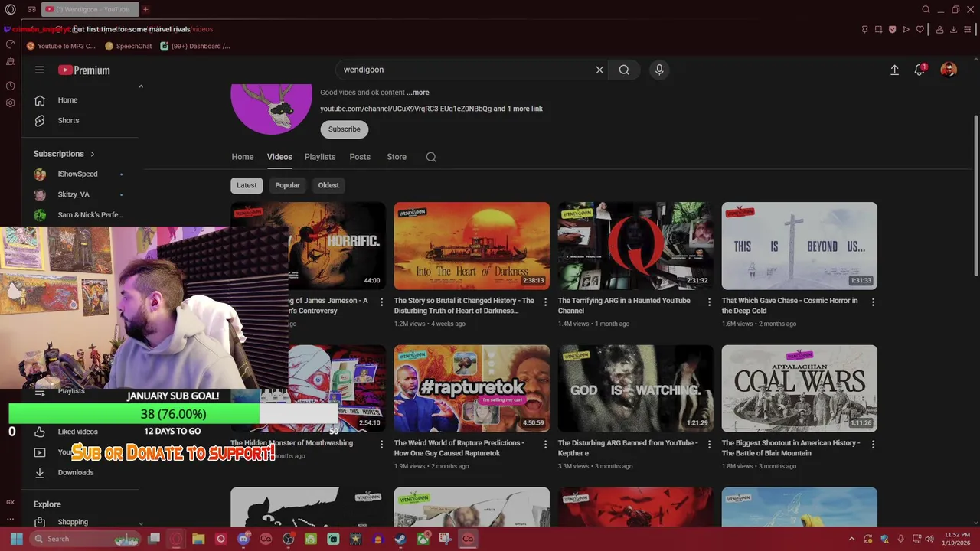Open the youtube.com/channel link

click(406, 109)
